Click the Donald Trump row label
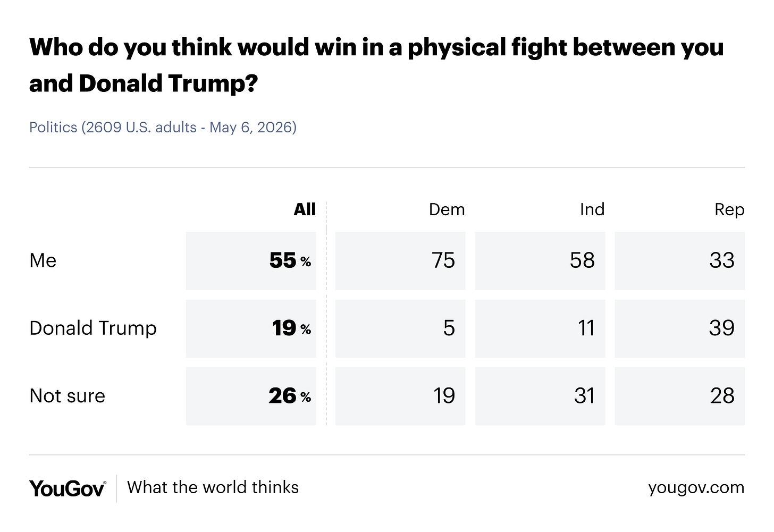 click(x=93, y=328)
